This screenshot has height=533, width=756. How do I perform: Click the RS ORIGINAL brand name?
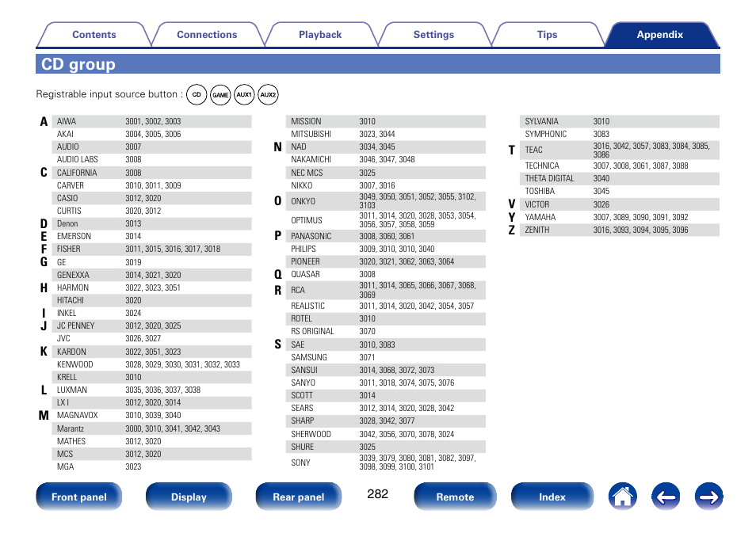pos(312,332)
